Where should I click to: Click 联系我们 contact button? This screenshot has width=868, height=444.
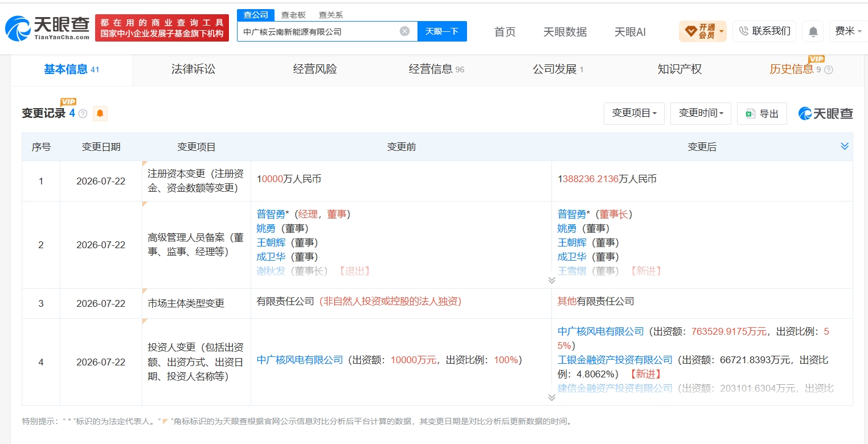tap(764, 31)
